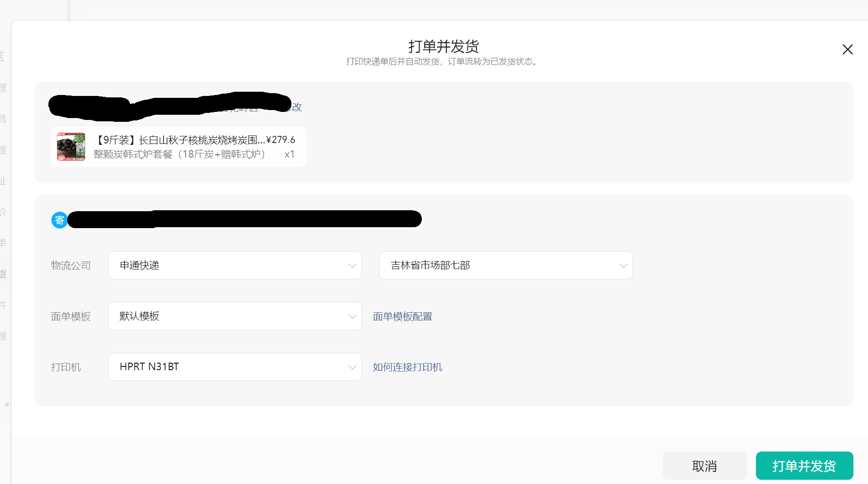The height and width of the screenshot is (484, 868).
Task: Expand the 吉林省市场部七部 dropdown arrow
Action: pos(623,266)
